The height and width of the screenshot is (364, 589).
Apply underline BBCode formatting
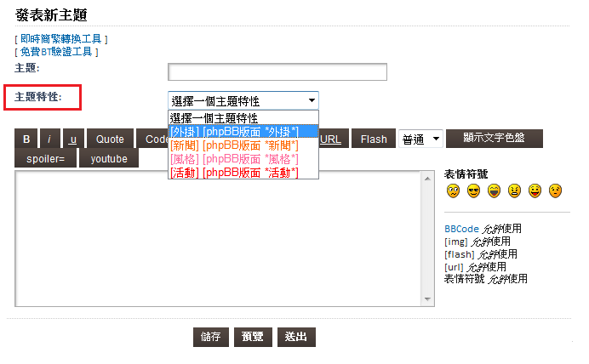[73, 139]
